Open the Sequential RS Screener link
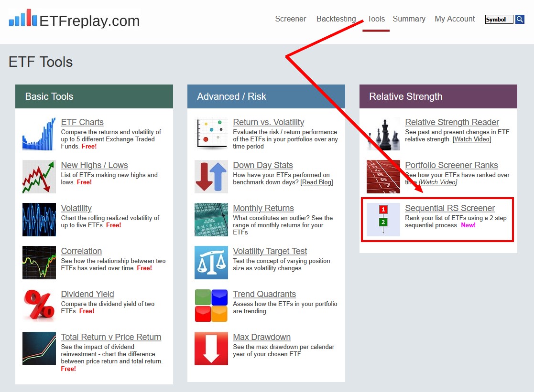The height and width of the screenshot is (392, 534). pos(450,208)
